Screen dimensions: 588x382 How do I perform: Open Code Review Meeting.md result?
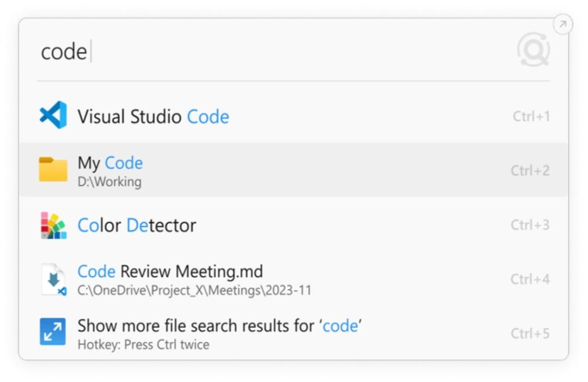293,279
